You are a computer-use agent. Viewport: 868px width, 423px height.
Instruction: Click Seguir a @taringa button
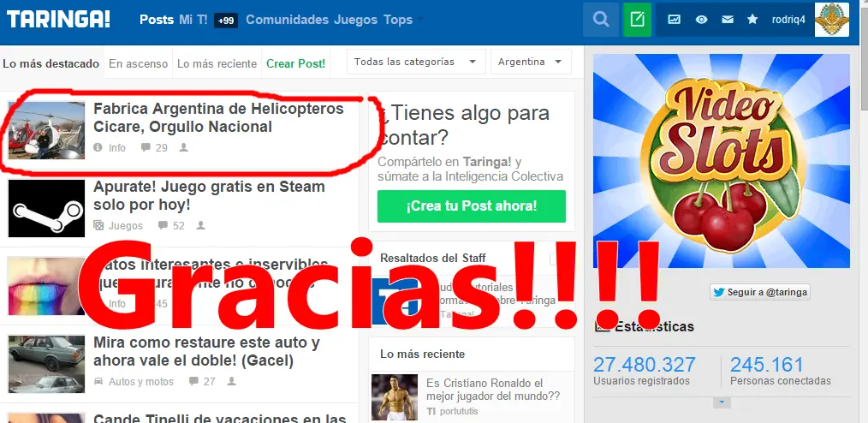pyautogui.click(x=760, y=292)
